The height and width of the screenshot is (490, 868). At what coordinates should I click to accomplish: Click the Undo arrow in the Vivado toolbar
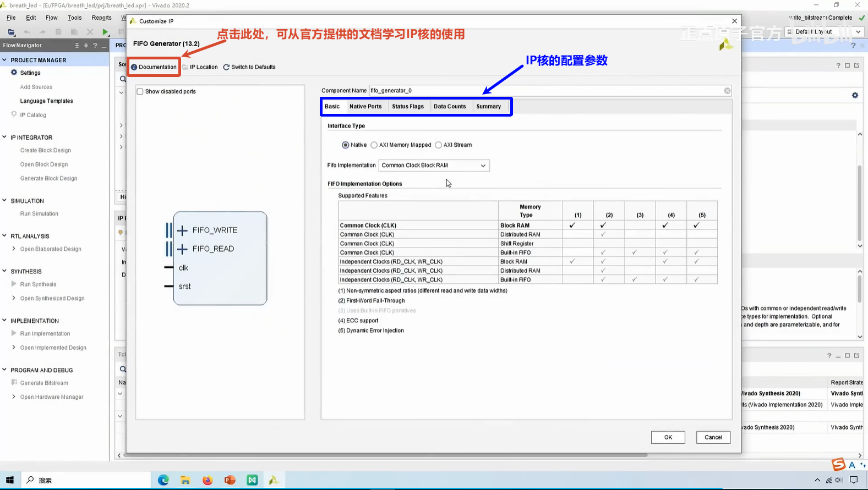coord(26,32)
